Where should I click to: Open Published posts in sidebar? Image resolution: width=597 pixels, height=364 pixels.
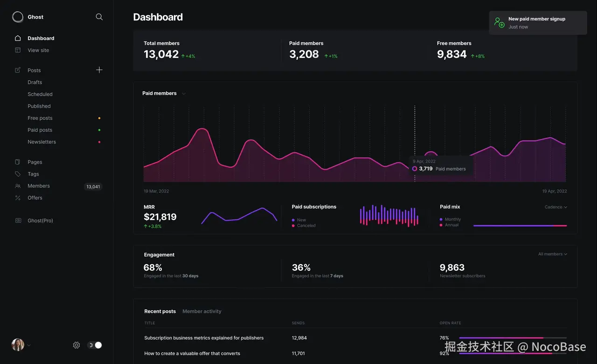[x=39, y=106]
